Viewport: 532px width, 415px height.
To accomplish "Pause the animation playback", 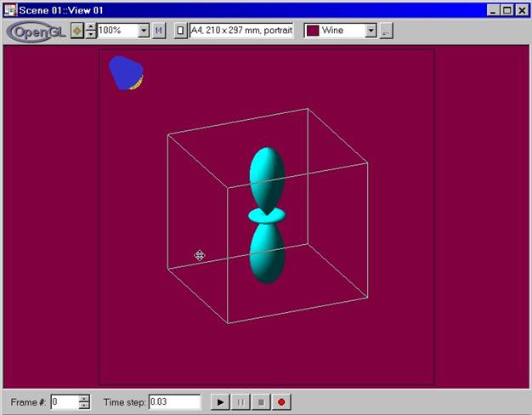I will click(x=240, y=401).
